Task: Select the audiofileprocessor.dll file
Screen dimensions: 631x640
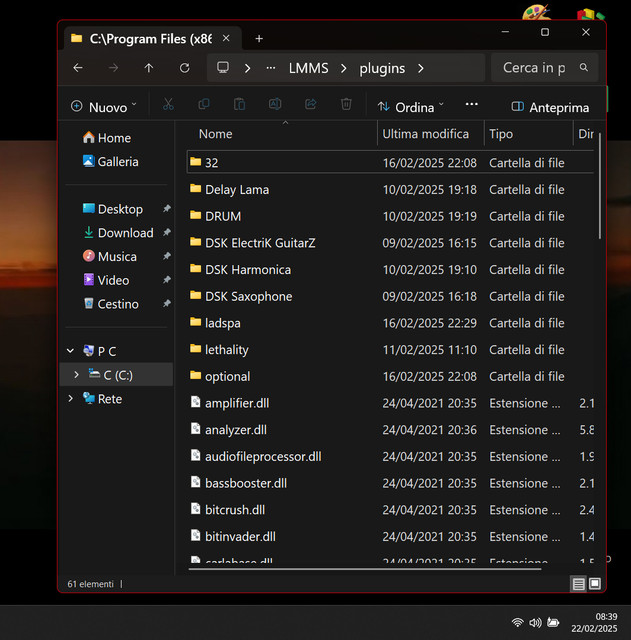Action: tap(390, 456)
